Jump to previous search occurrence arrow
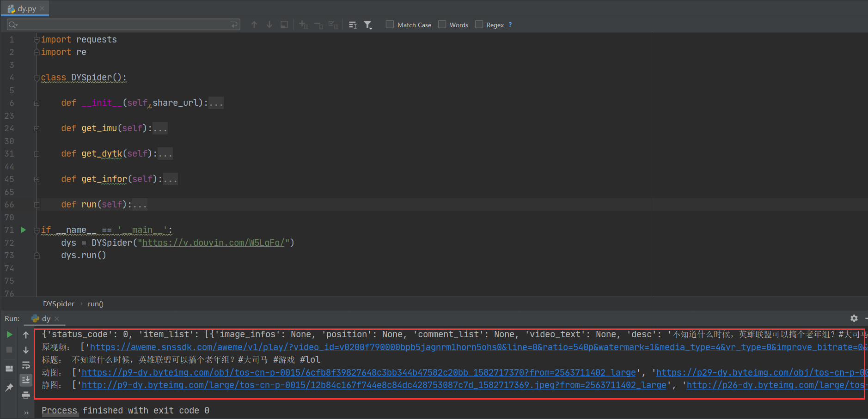This screenshot has width=868, height=419. coord(254,24)
